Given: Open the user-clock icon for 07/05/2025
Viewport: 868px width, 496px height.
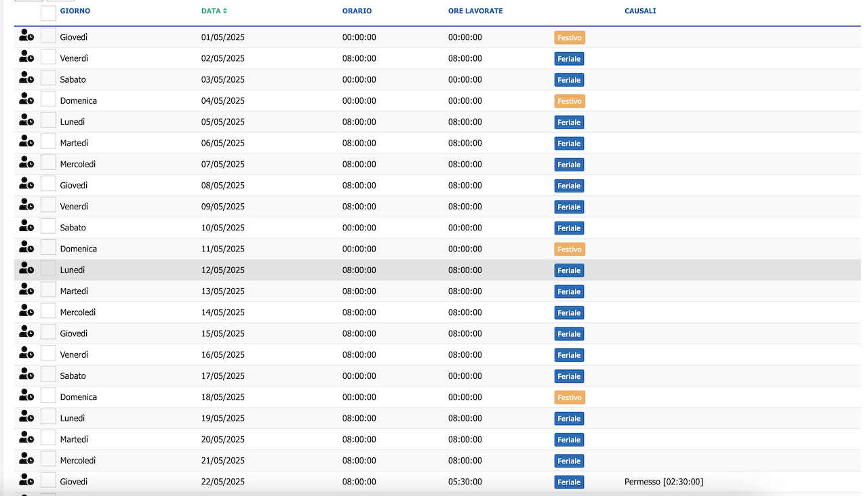Looking at the screenshot, I should [x=26, y=163].
